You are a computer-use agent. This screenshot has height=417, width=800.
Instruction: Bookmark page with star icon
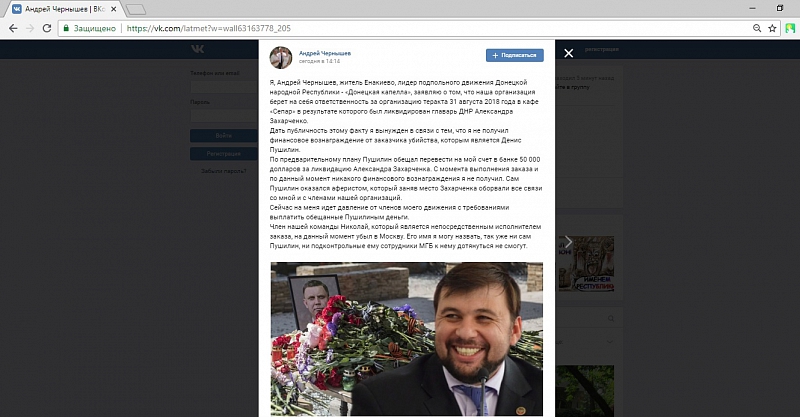772,29
